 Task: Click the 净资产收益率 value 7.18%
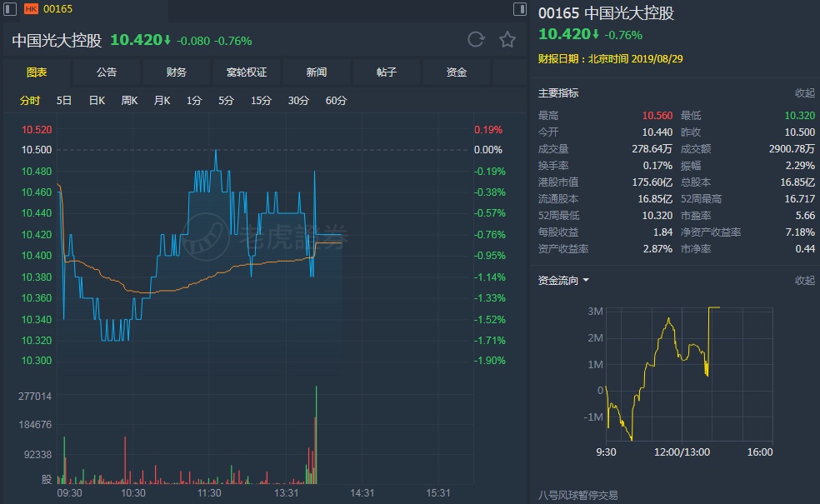[x=800, y=232]
